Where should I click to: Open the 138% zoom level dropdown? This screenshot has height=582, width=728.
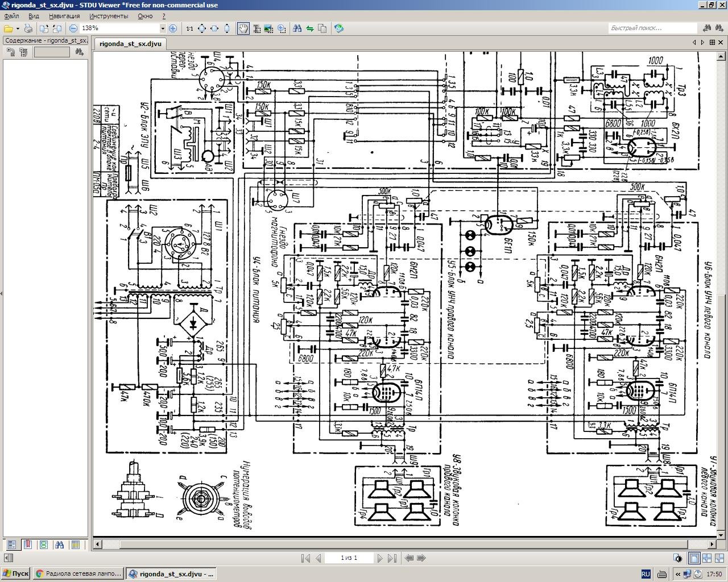point(163,28)
